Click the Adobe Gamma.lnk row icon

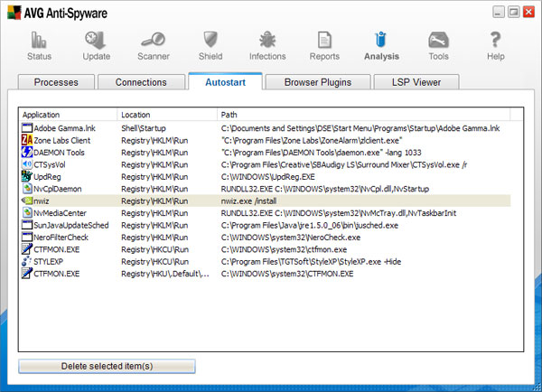click(26, 128)
